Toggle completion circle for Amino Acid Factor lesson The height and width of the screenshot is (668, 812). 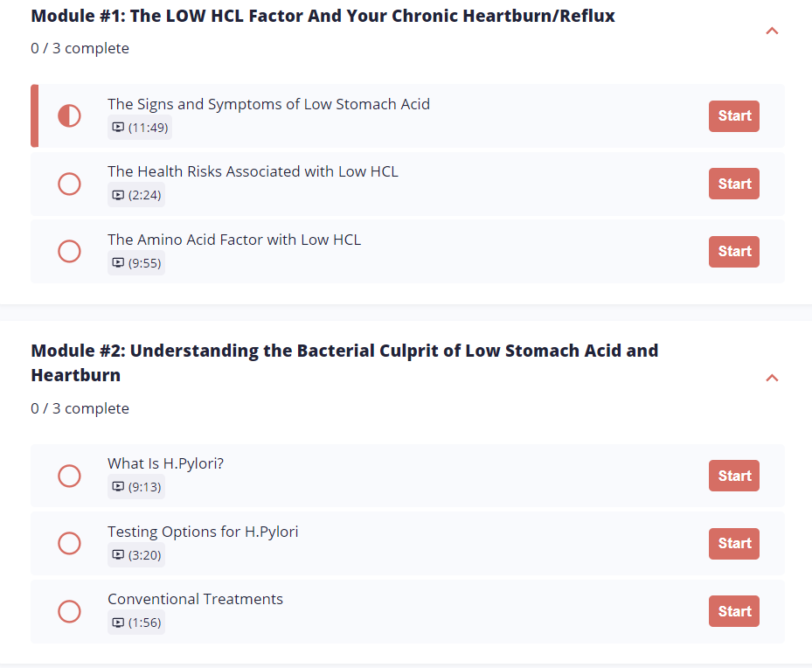pos(69,251)
